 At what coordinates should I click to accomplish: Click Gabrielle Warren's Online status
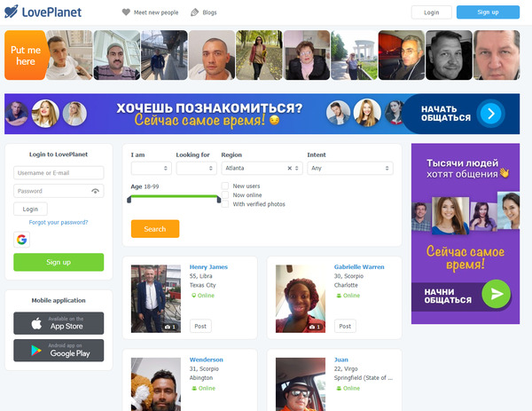348,296
